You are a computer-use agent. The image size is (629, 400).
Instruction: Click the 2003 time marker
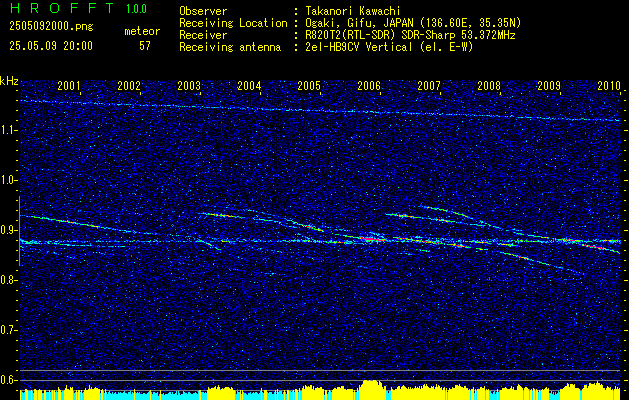pos(189,85)
